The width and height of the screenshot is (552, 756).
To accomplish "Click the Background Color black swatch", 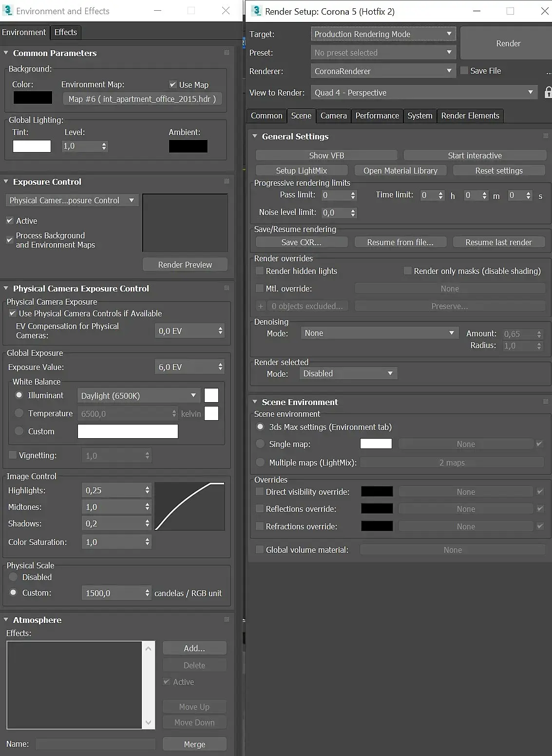I will 33,97.
